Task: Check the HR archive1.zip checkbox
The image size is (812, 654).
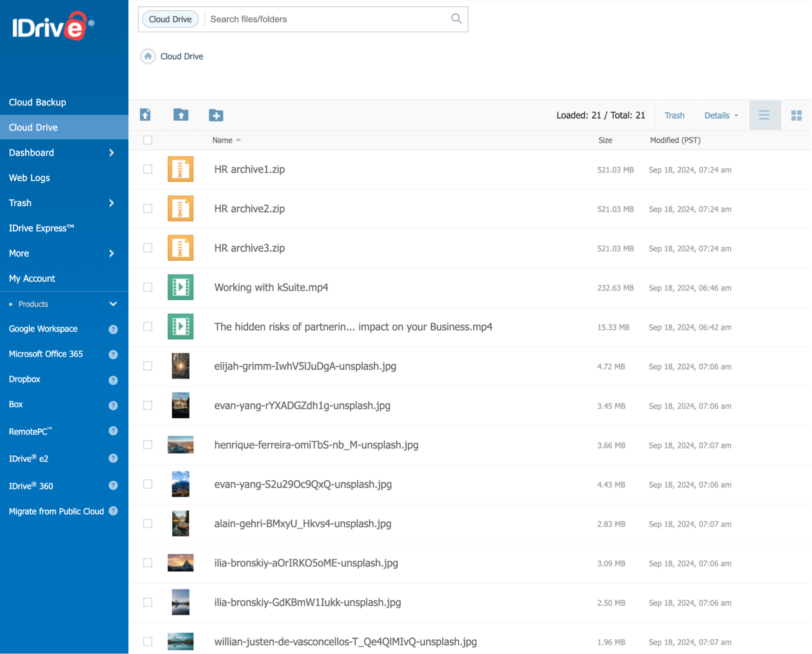Action: pos(148,169)
